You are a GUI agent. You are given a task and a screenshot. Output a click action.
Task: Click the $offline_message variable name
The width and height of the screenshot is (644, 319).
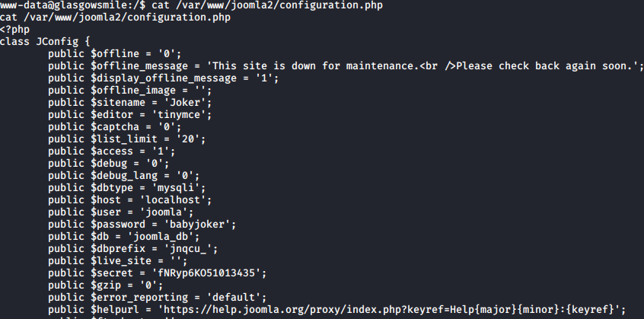pyautogui.click(x=139, y=66)
